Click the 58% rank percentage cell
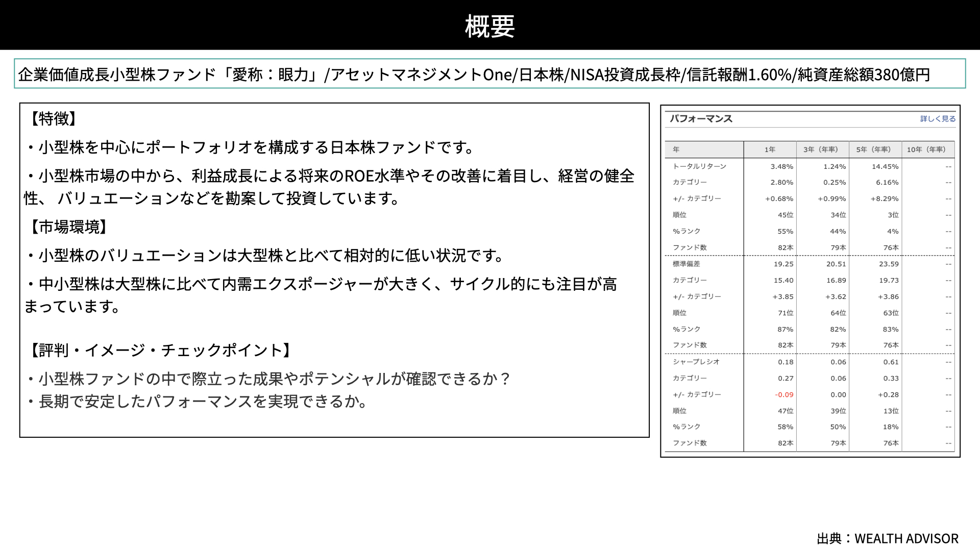Viewport: 980px width, 551px height. (786, 427)
